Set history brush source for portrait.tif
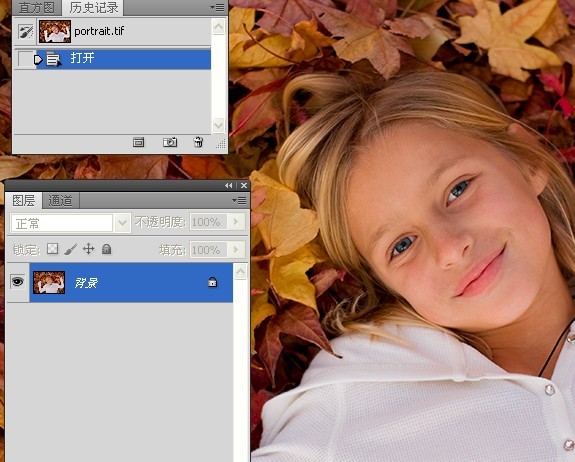This screenshot has width=575, height=462. (26, 32)
